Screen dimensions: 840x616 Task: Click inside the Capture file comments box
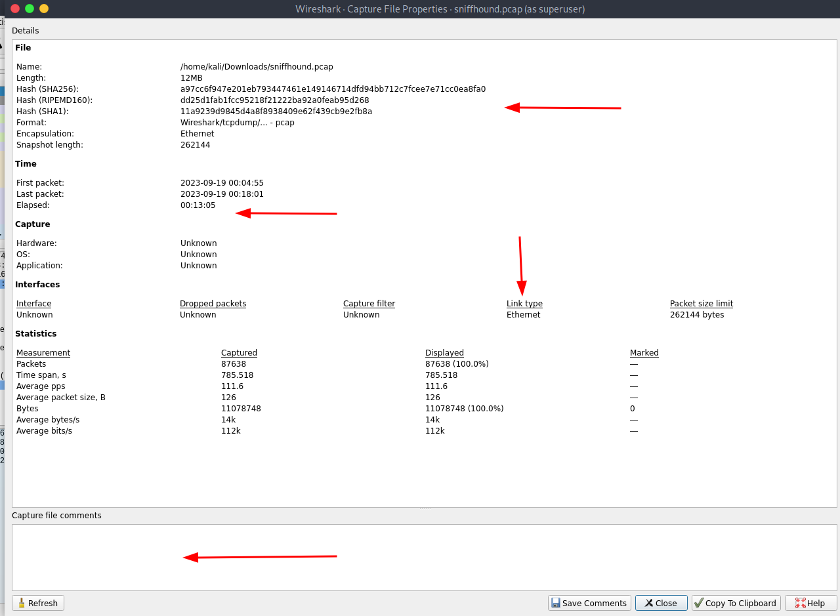pos(424,557)
